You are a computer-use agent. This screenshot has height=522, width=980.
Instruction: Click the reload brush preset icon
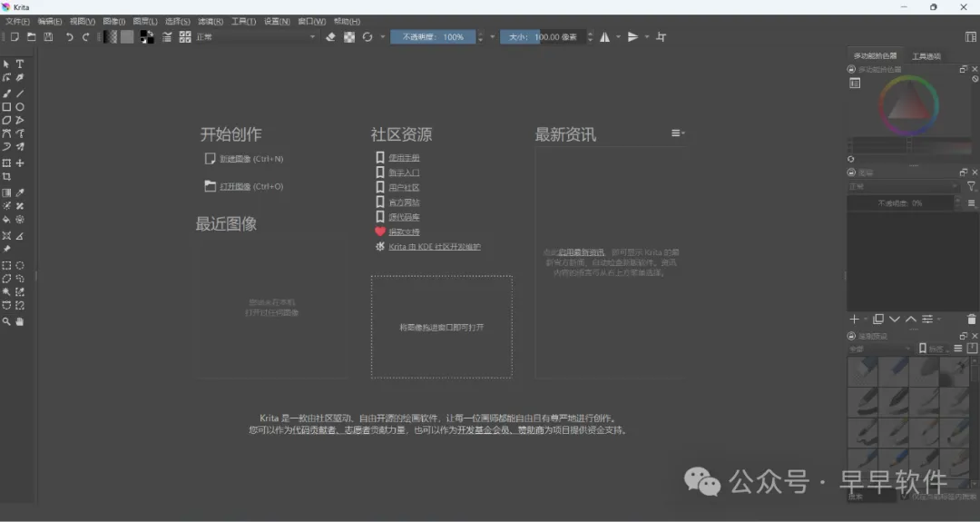coord(367,37)
